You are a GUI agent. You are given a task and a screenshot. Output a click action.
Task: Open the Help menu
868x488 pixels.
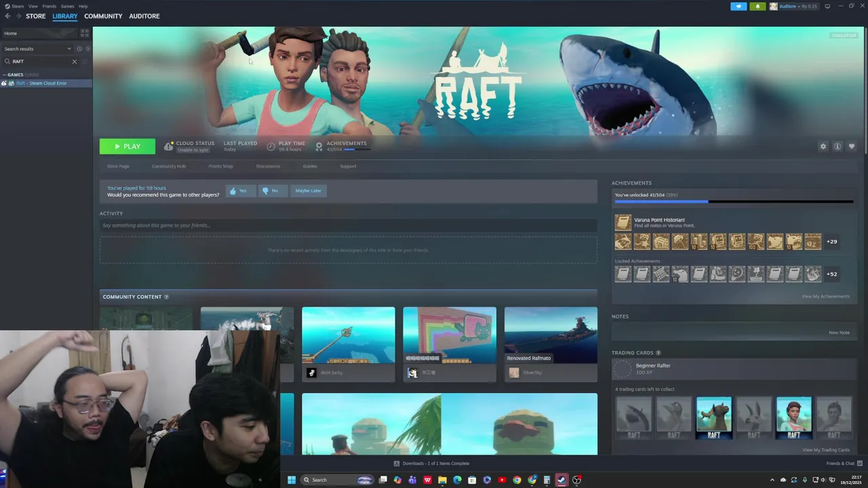(83, 6)
